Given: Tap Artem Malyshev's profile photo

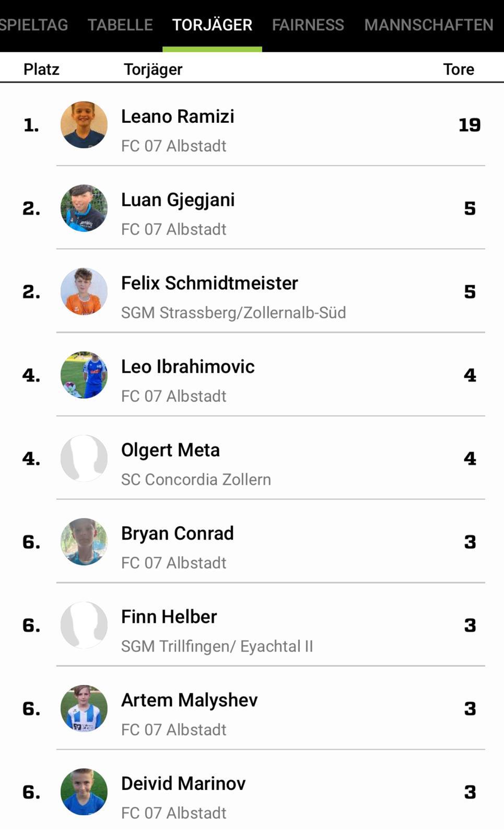Looking at the screenshot, I should 84,709.
